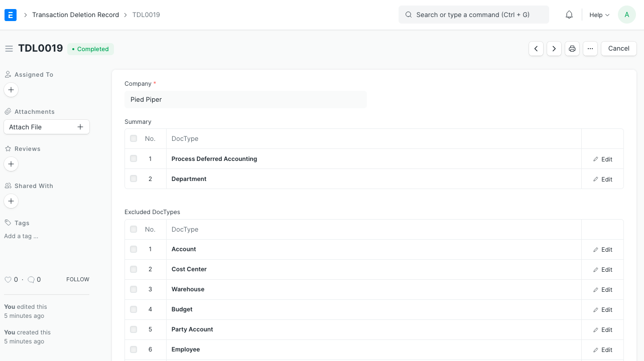Open comments via the comment bubble icon
This screenshot has width=644, height=361.
(x=31, y=279)
